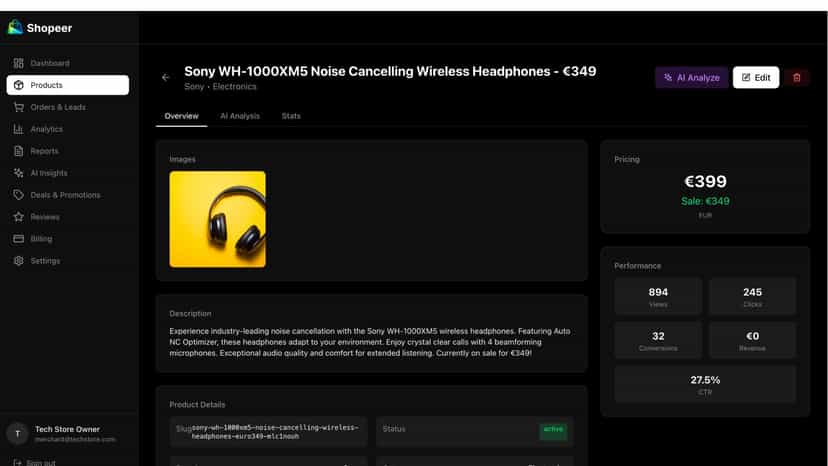Click the AI Insights sparkle icon
The image size is (828, 466).
pyautogui.click(x=18, y=173)
